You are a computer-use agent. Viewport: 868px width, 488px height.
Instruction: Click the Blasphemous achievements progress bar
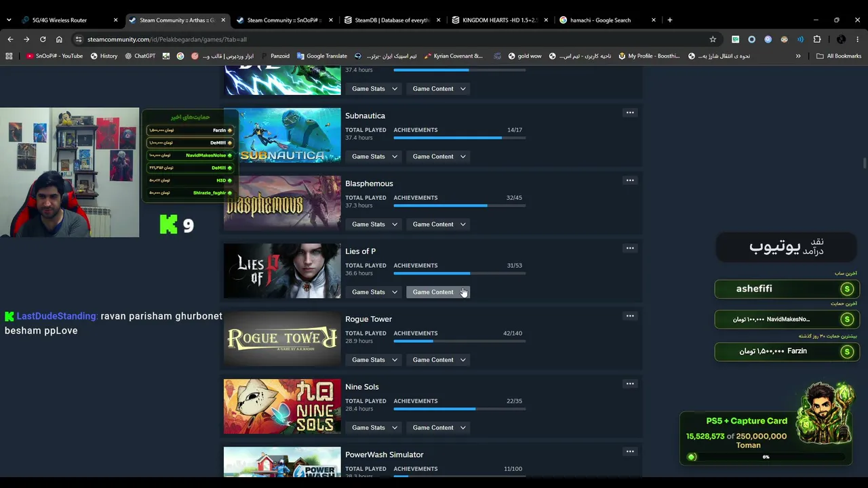click(x=459, y=205)
